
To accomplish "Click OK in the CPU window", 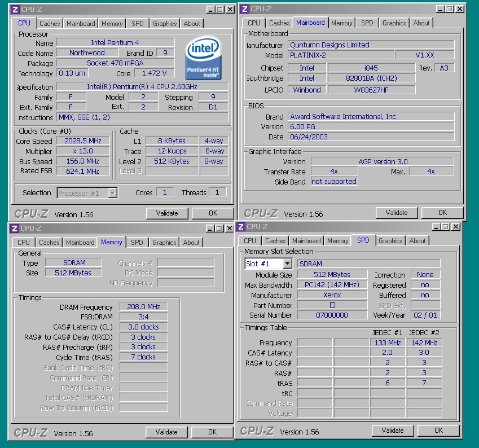I will click(213, 213).
